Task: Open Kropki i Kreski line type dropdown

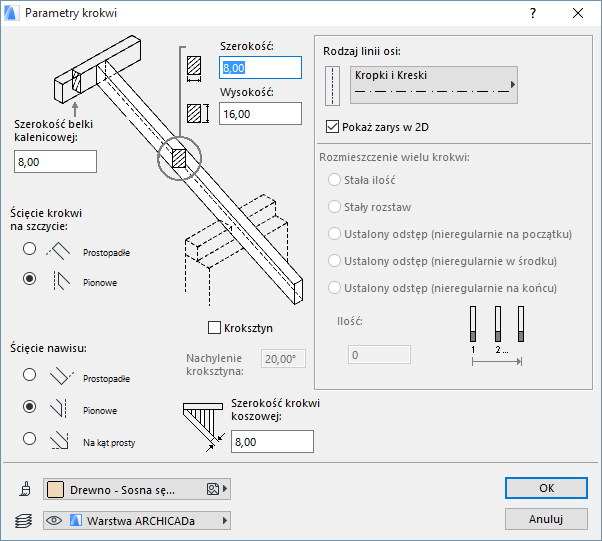Action: click(434, 85)
